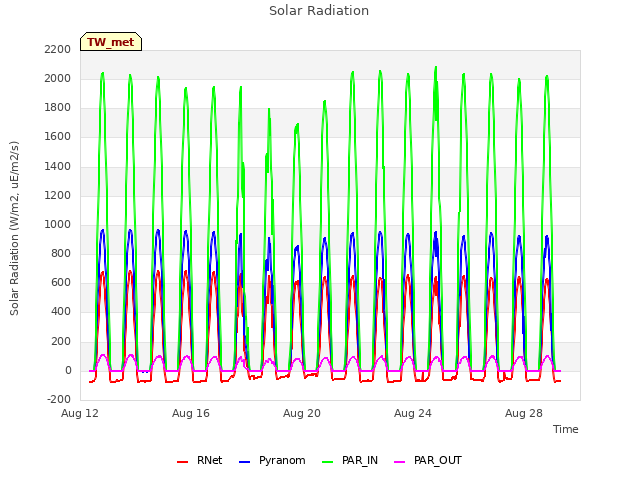Click the 1800 y-axis tick label
The width and height of the screenshot is (640, 480).
click(x=58, y=108)
